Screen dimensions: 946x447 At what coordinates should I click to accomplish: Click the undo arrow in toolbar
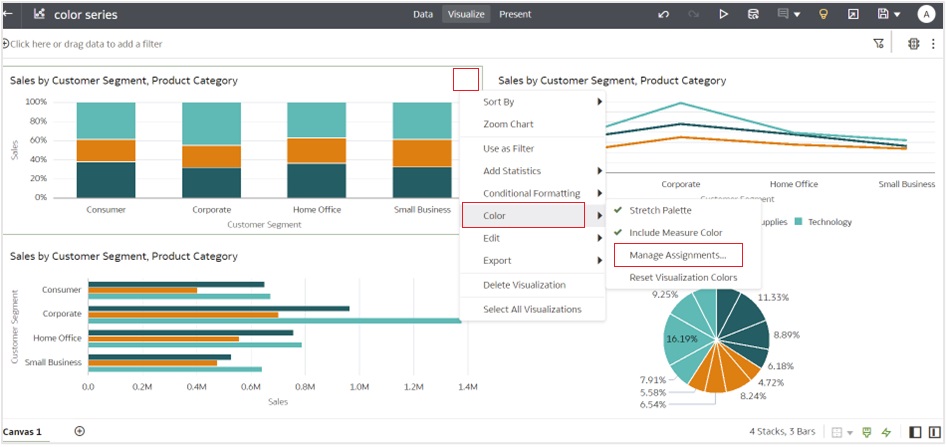pyautogui.click(x=664, y=15)
